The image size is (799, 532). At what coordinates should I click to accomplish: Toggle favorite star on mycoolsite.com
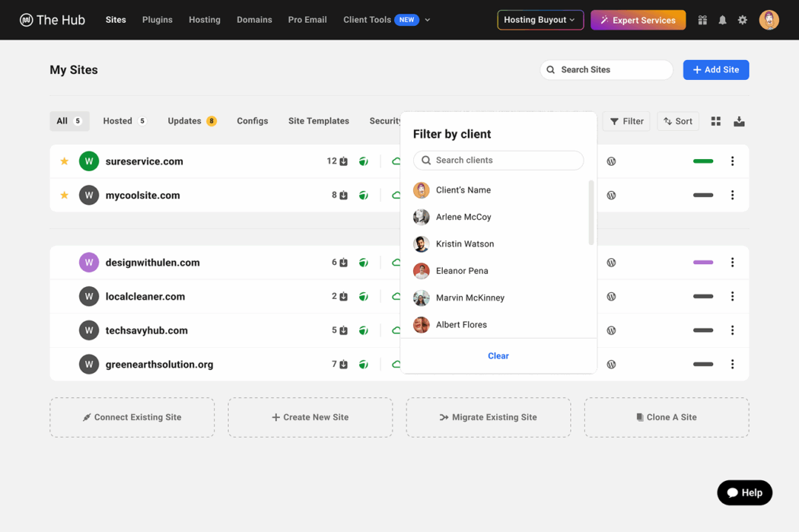65,196
